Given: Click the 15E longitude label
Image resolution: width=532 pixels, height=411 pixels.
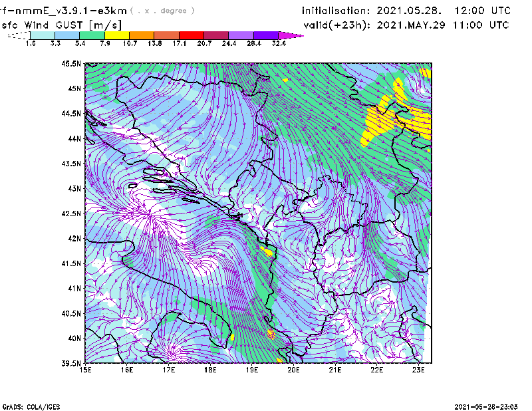Looking at the screenshot, I should coord(85,370).
